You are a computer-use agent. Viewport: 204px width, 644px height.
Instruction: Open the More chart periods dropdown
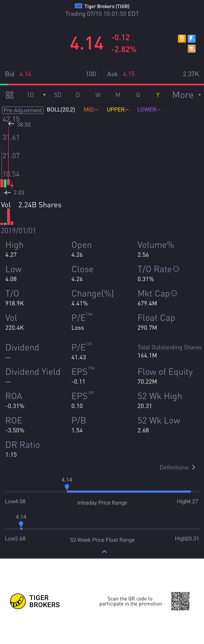tap(187, 95)
